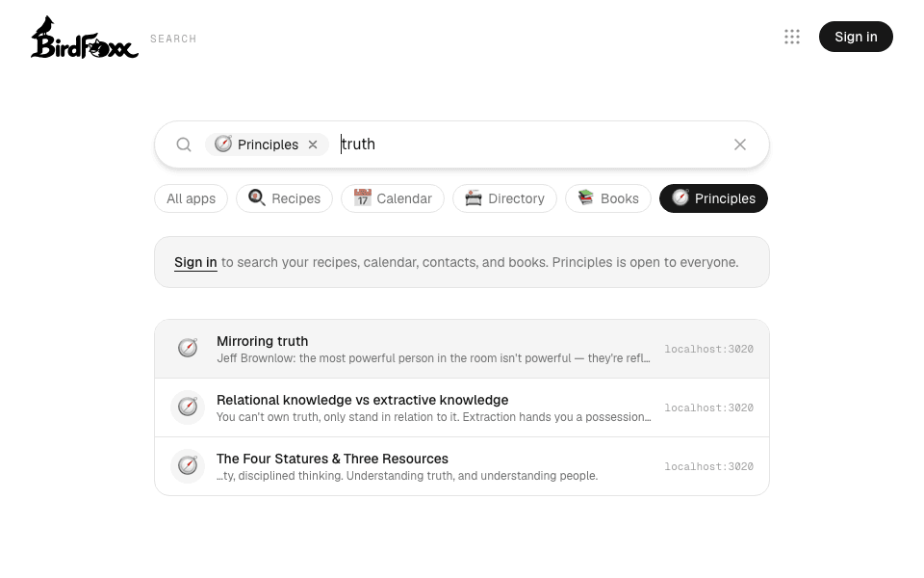Viewport: 924px width, 578px height.
Task: Click the 'disciplined thinking' snippet text
Action: (x=407, y=476)
